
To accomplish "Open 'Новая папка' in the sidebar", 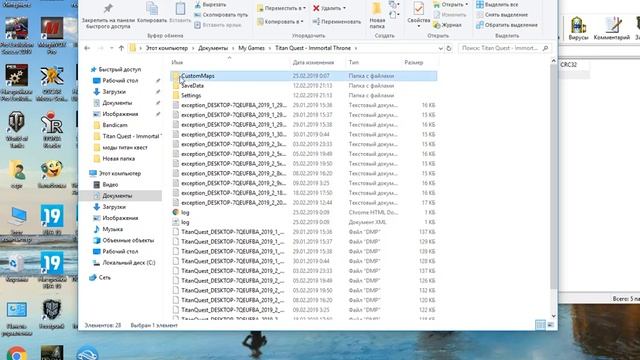I will point(118,158).
